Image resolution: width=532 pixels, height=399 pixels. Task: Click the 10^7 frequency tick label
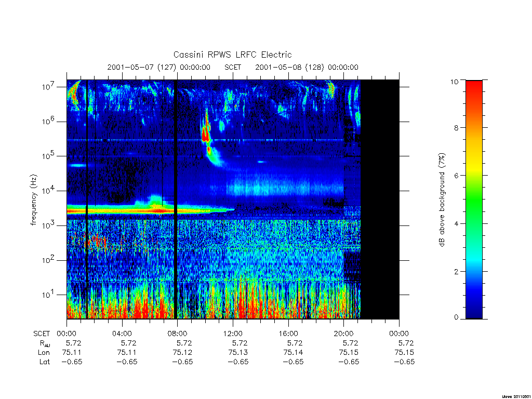[49, 86]
